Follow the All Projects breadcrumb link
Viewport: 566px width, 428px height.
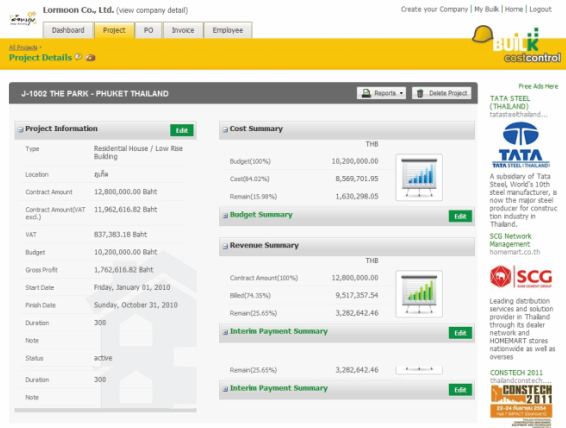click(23, 47)
